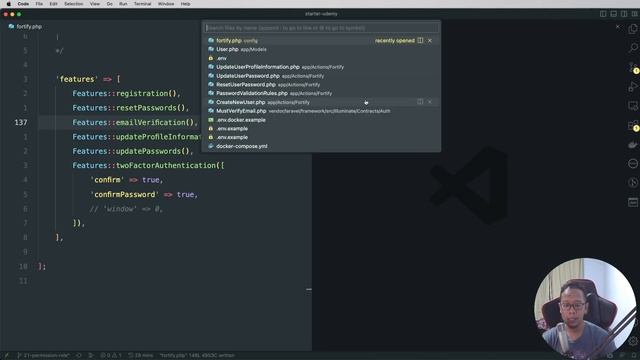Viewport: 640px width, 360px height.
Task: Click errors and warnings count in status bar
Action: tap(111, 356)
